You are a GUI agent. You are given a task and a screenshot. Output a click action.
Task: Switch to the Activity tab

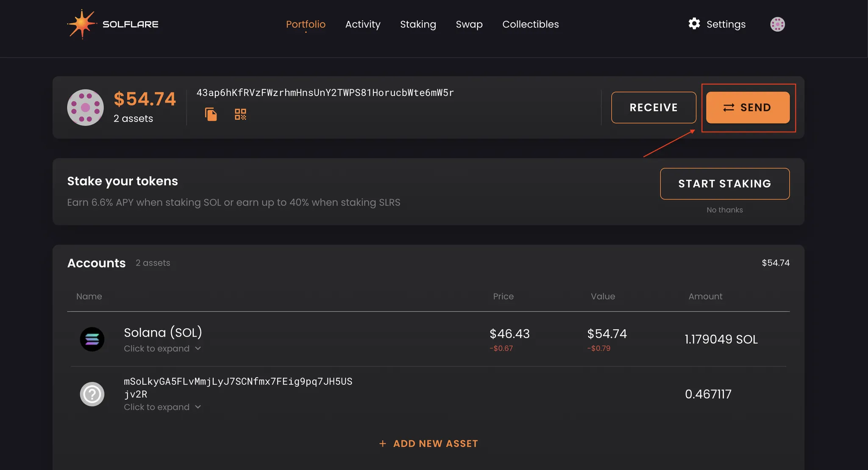tap(363, 24)
